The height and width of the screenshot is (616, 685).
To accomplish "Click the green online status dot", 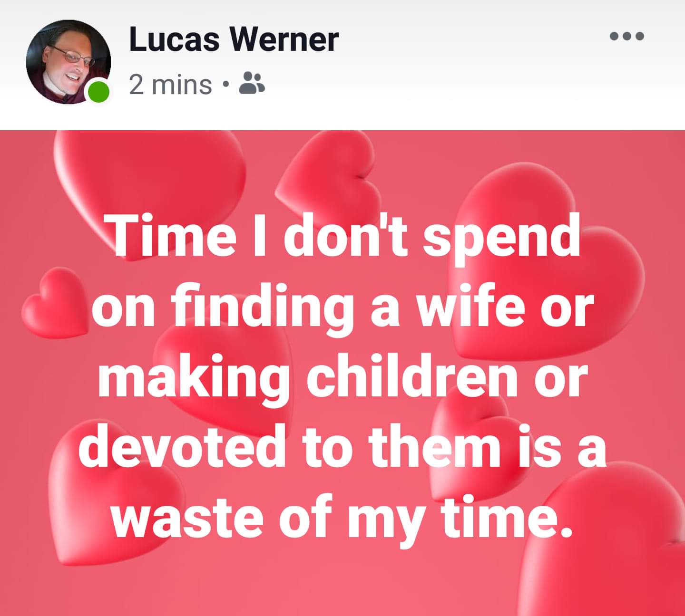I will (x=99, y=92).
